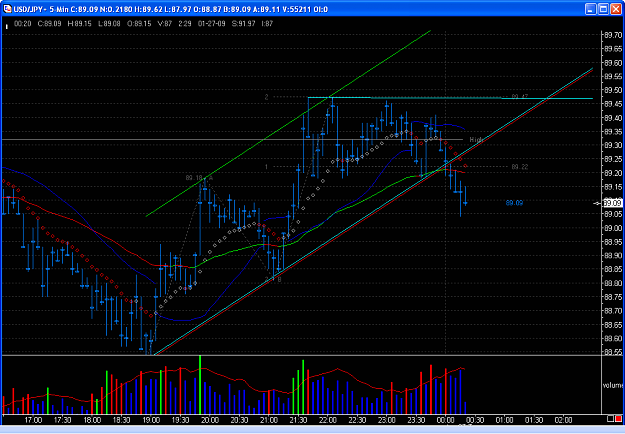This screenshot has width=625, height=434.
Task: Maximize the USD/JPY chart window
Action: 603,9
